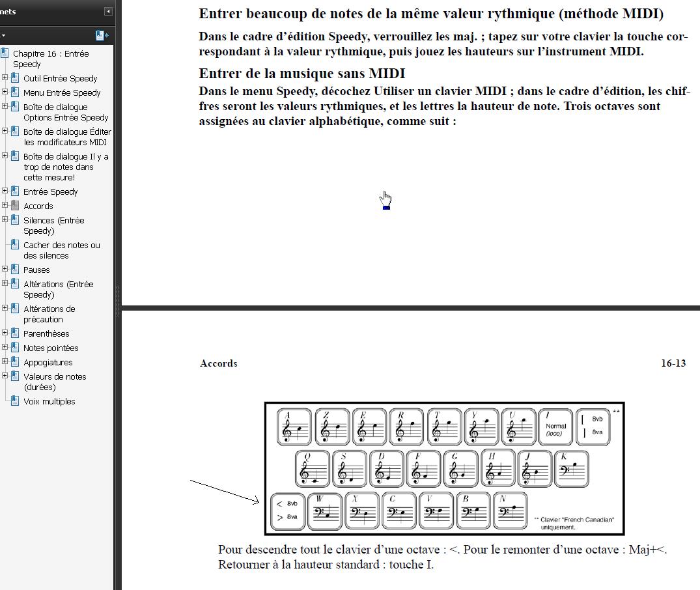Collapse the bookmarks panel with the arrow icon
The width and height of the screenshot is (700, 590).
[x=108, y=11]
